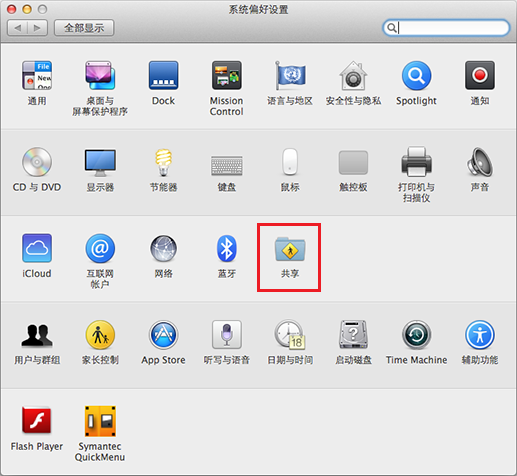The image size is (517, 476).
Task: Open 用户与群组 preferences
Action: 37,335
